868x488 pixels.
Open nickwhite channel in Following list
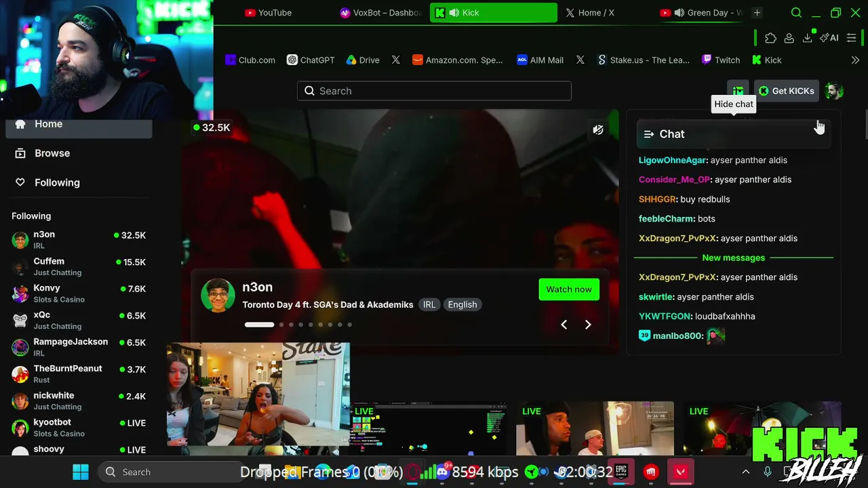point(79,401)
